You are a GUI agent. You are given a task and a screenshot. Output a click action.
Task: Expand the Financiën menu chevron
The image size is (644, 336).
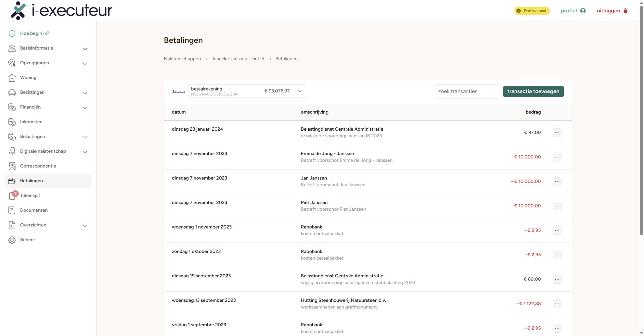click(85, 108)
